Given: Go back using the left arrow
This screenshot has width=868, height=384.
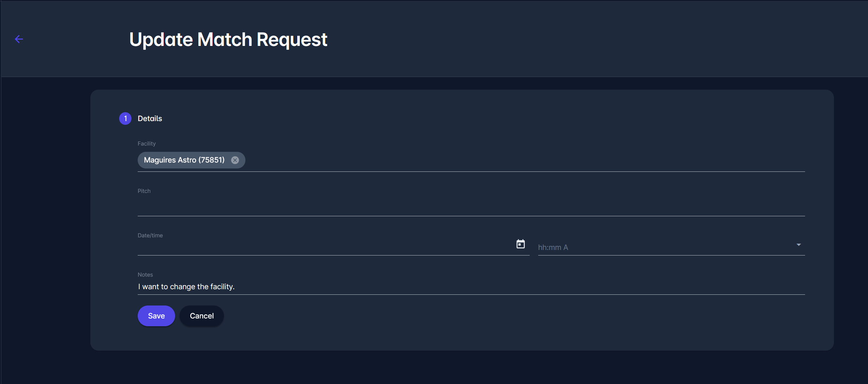Looking at the screenshot, I should tap(19, 39).
